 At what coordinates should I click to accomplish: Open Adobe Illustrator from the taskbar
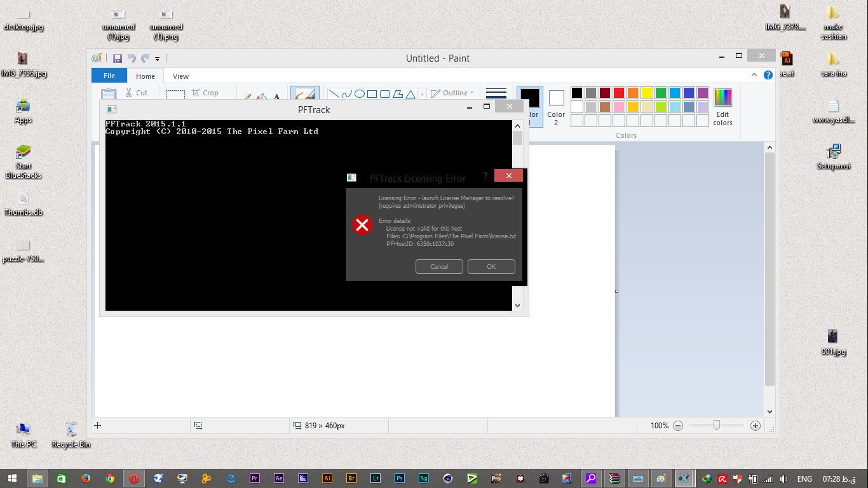tap(327, 478)
